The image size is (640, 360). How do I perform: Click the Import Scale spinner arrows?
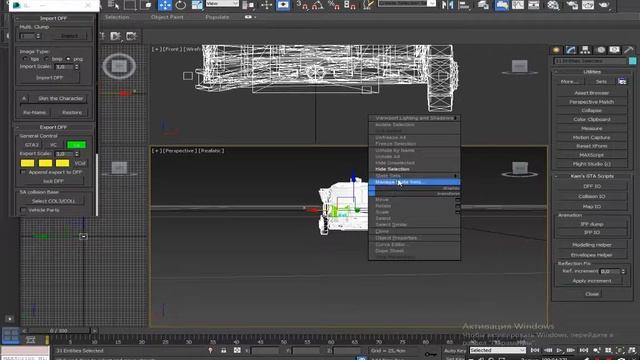pos(77,67)
